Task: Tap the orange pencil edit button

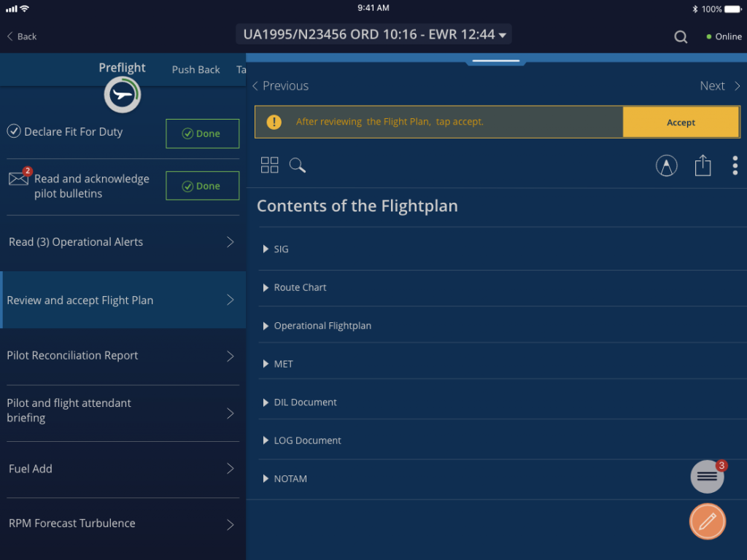Action: 707,521
